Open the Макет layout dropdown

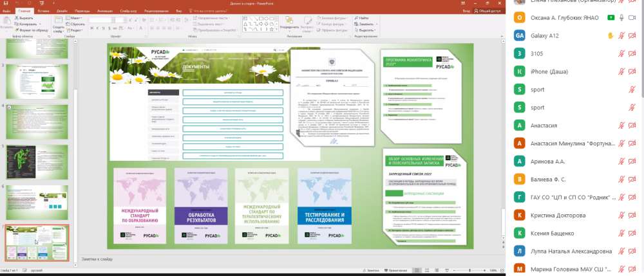[74, 18]
